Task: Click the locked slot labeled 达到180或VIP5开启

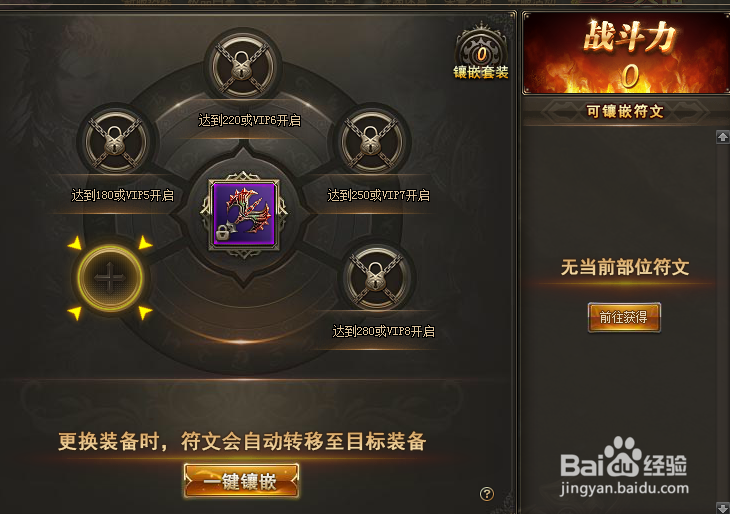Action: [115, 141]
